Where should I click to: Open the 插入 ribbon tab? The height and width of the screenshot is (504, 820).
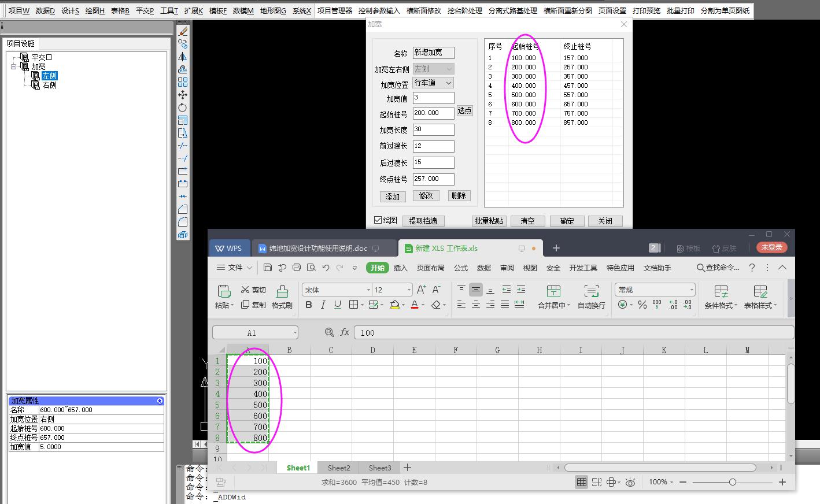400,268
